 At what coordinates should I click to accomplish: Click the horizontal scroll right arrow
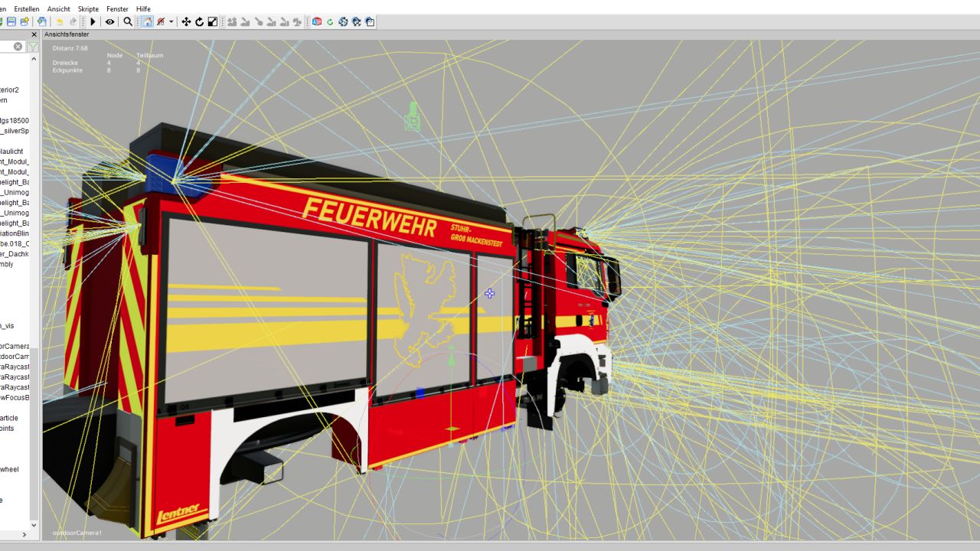point(24,535)
